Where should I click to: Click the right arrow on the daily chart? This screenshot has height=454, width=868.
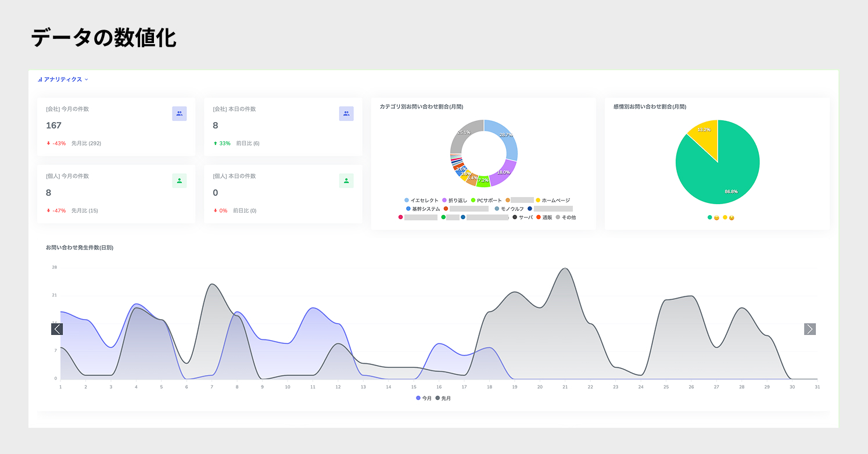coord(810,329)
